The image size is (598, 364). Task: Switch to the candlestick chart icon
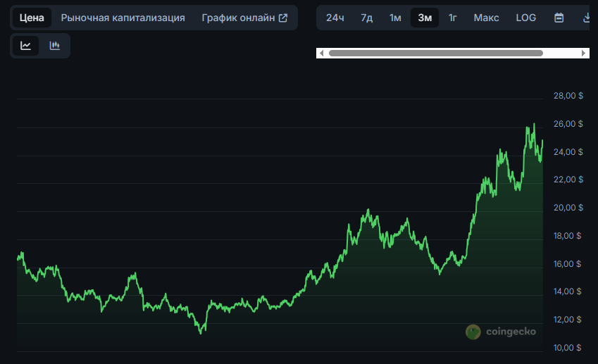coord(55,46)
